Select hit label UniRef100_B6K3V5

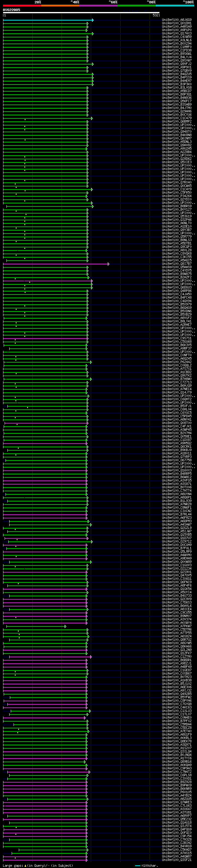pyautogui.click(x=177, y=345)
